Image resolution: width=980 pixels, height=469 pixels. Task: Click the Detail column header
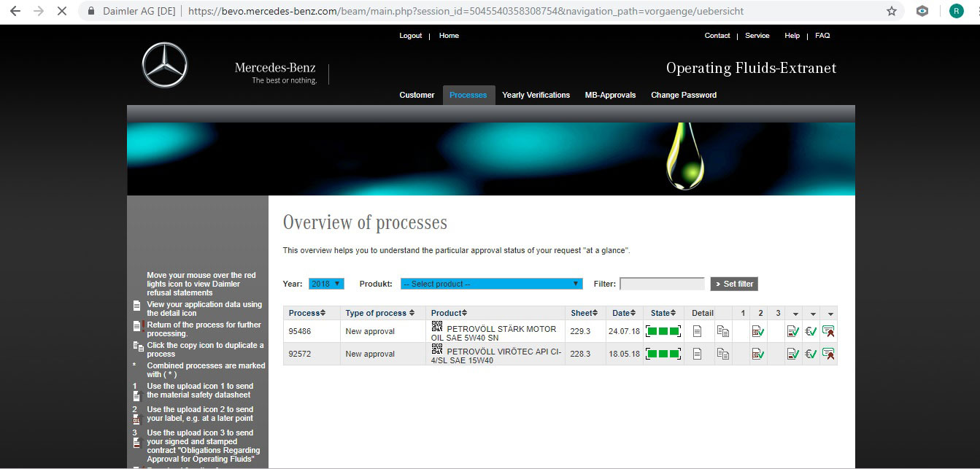(703, 313)
